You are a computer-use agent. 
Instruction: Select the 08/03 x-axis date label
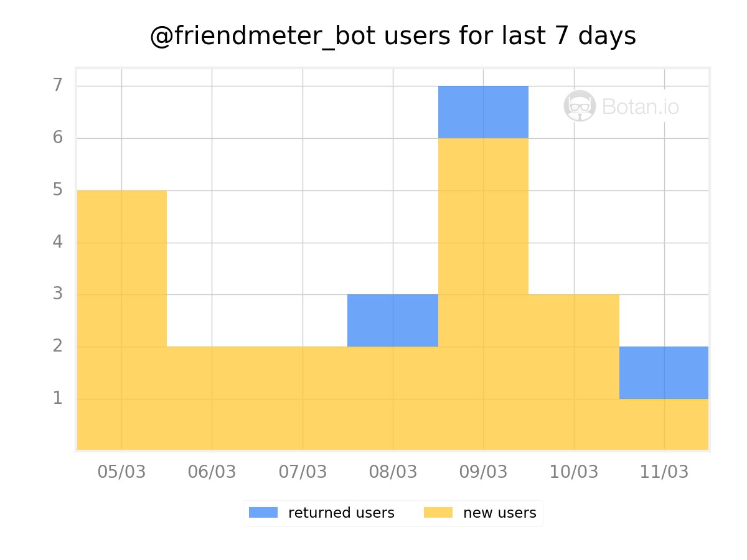point(393,472)
